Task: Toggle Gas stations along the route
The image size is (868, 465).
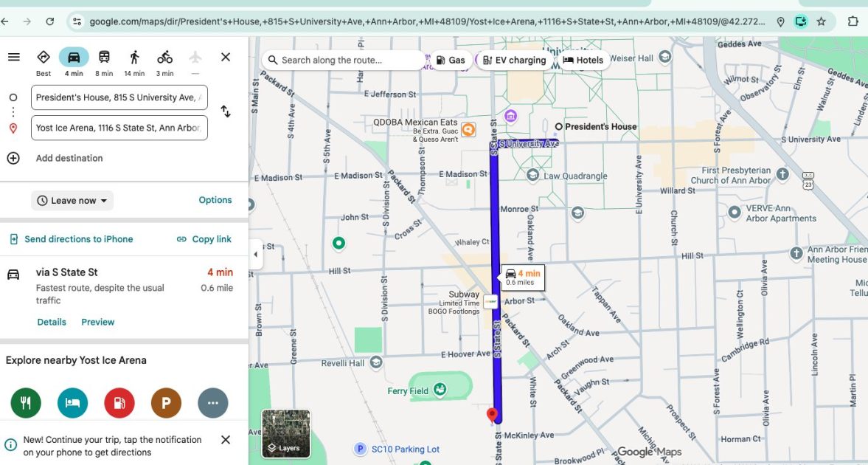Action: point(451,60)
